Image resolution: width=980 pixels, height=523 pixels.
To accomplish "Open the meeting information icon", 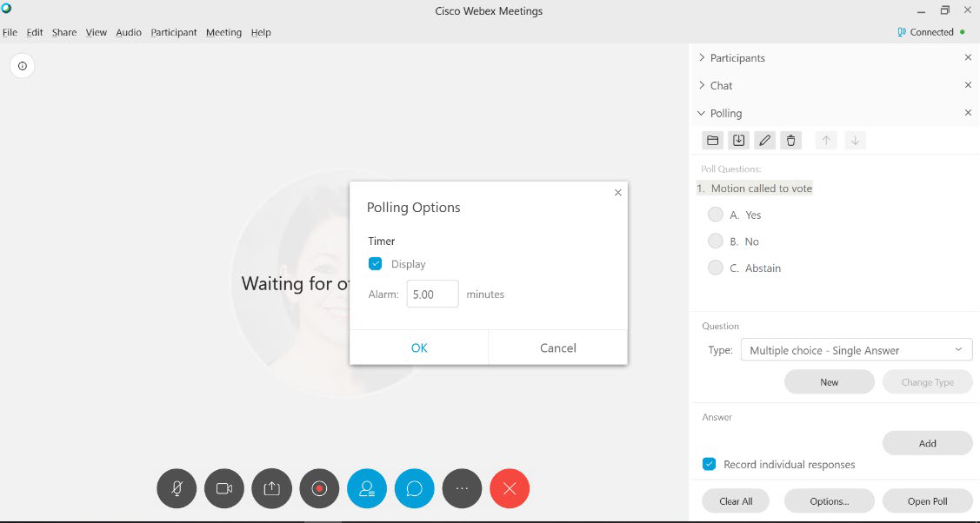I will (x=23, y=65).
